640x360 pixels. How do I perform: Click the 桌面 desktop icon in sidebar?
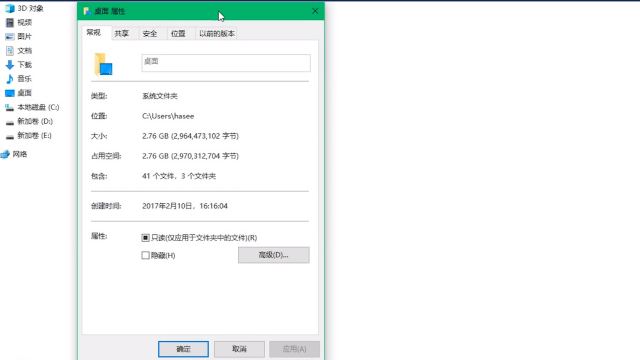(10, 93)
